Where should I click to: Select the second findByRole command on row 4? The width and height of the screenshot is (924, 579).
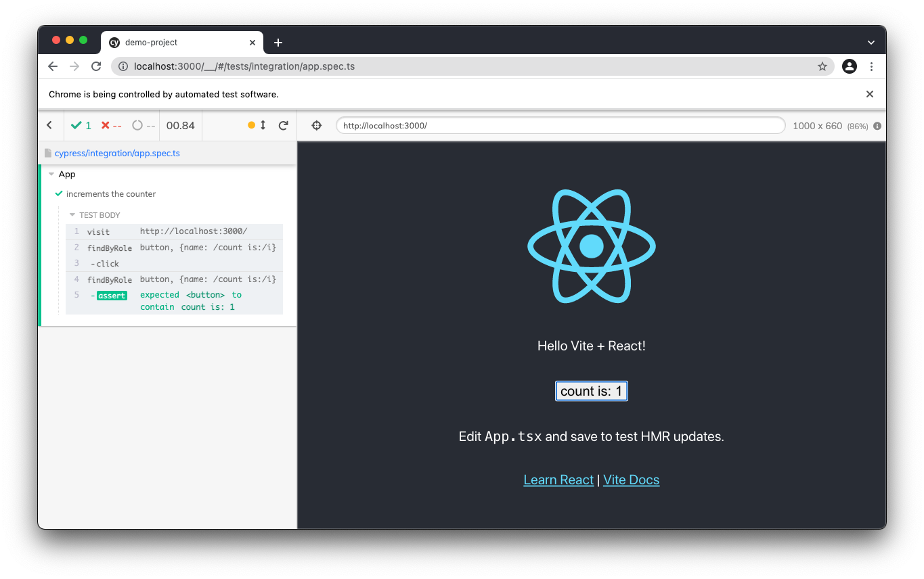click(x=174, y=279)
